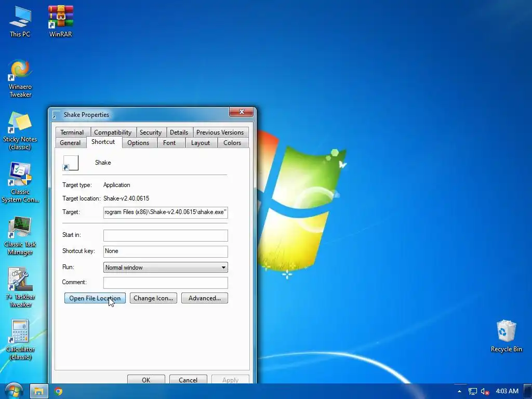Click the Cancel button
The height and width of the screenshot is (399, 532).
[x=188, y=380]
